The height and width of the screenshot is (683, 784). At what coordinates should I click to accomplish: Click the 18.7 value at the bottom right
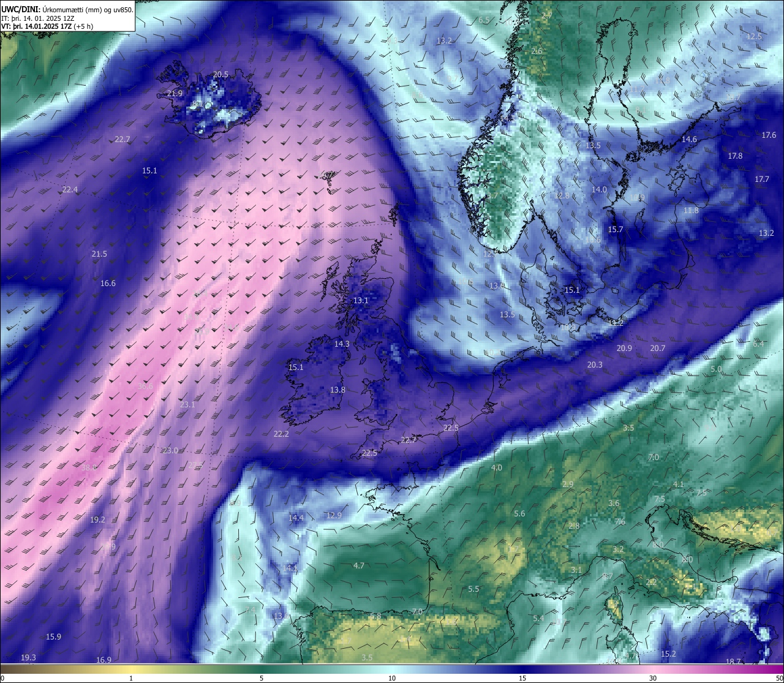733,662
